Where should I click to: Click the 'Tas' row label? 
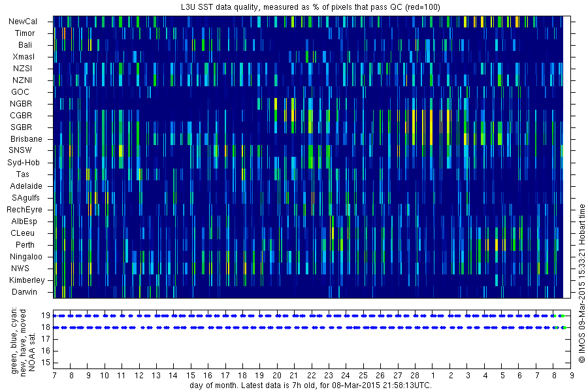pos(22,174)
